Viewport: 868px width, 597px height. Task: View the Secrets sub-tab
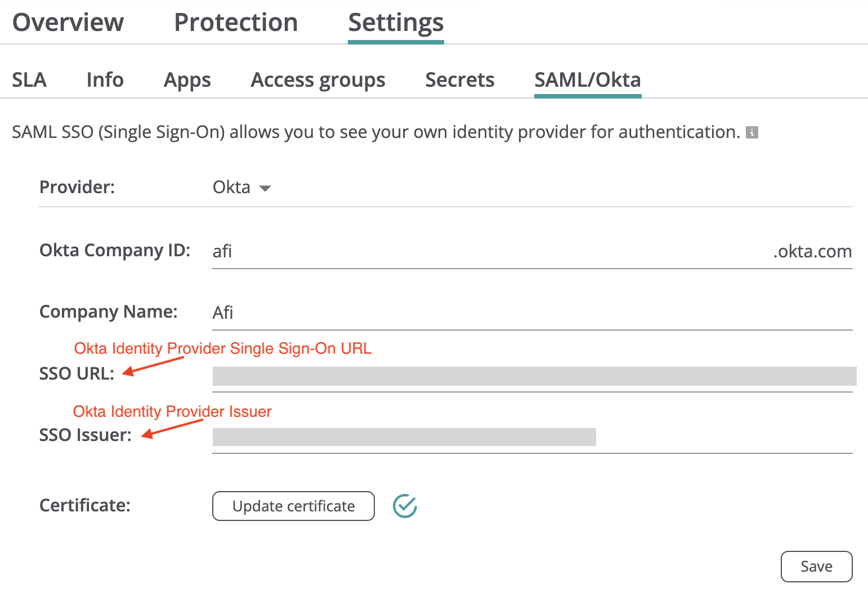click(x=459, y=80)
